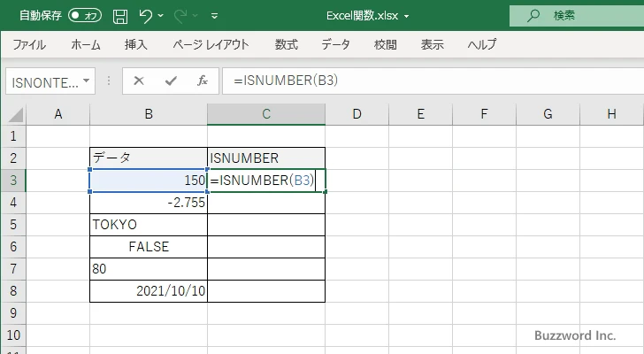The image size is (644, 354).
Task: Select column C header
Action: pos(266,114)
